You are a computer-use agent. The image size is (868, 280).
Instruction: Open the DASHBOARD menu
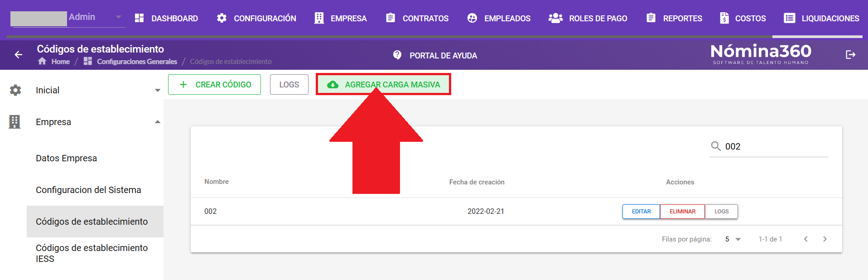point(166,18)
